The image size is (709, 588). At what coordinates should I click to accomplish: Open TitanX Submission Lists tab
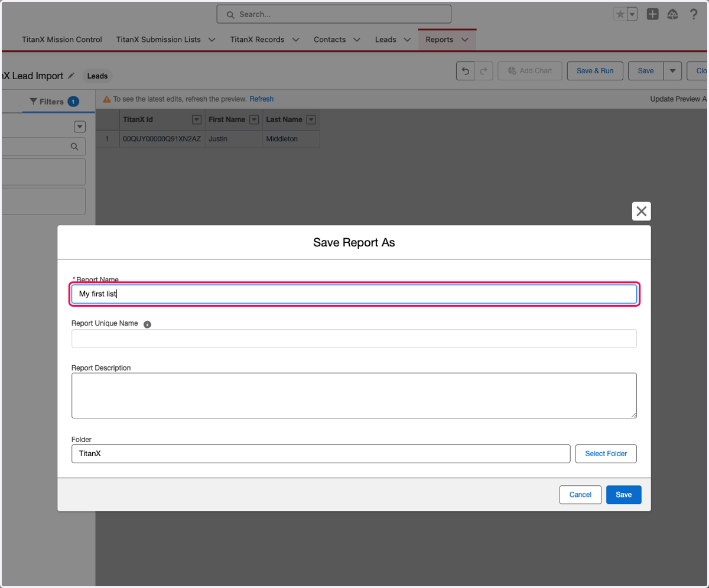(158, 40)
